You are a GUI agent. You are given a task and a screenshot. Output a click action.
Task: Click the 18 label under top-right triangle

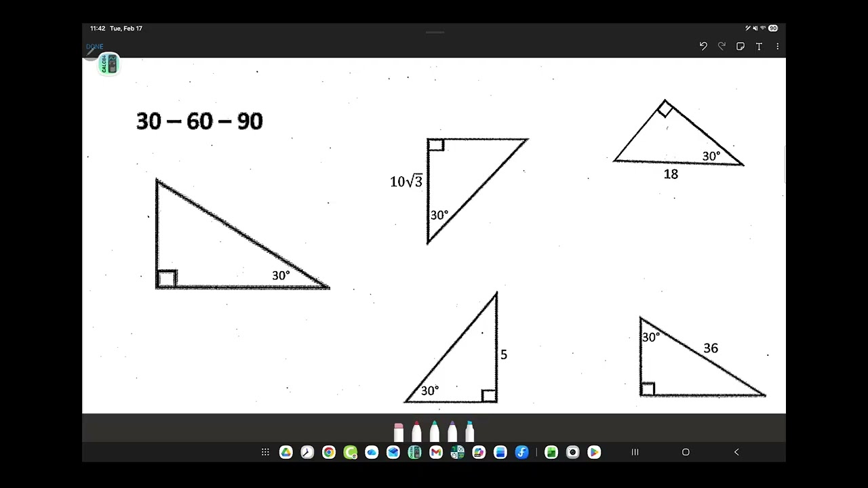click(x=671, y=174)
